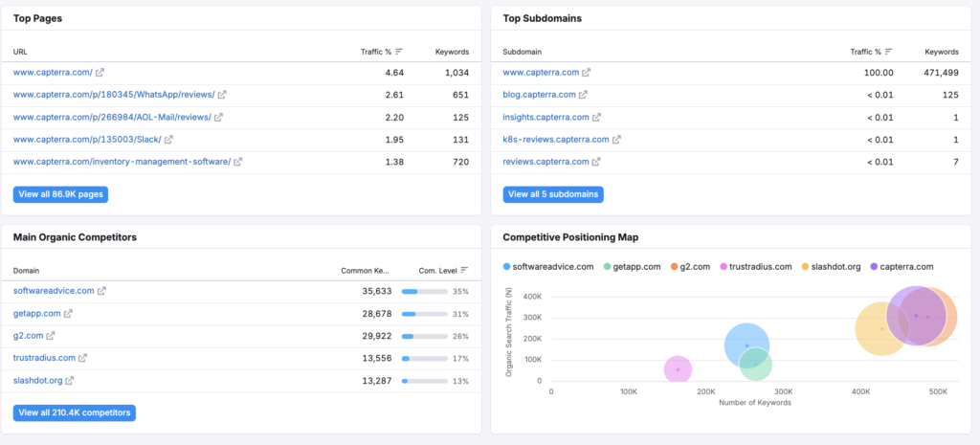Open external link icon beside slashdot.org competitor
Image resolution: width=980 pixels, height=445 pixels.
(69, 380)
